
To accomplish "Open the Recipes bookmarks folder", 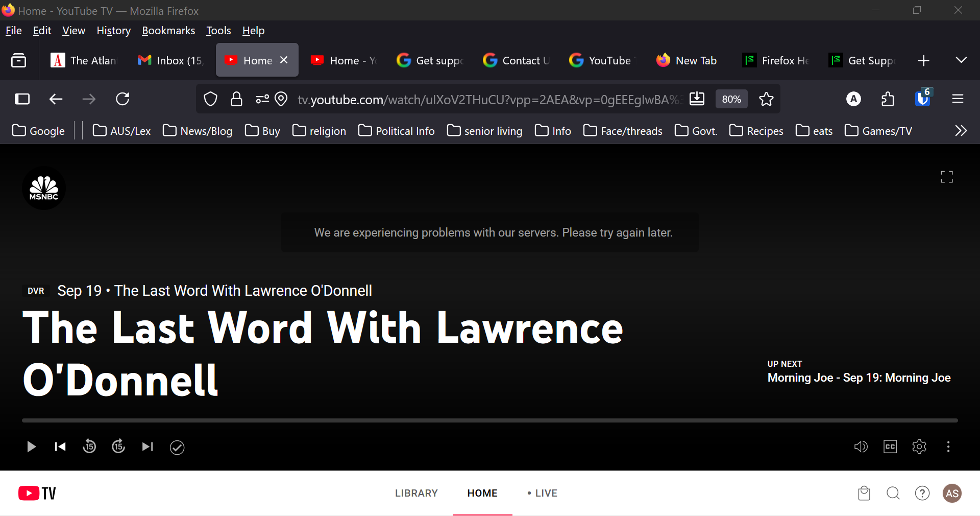I will click(x=756, y=131).
